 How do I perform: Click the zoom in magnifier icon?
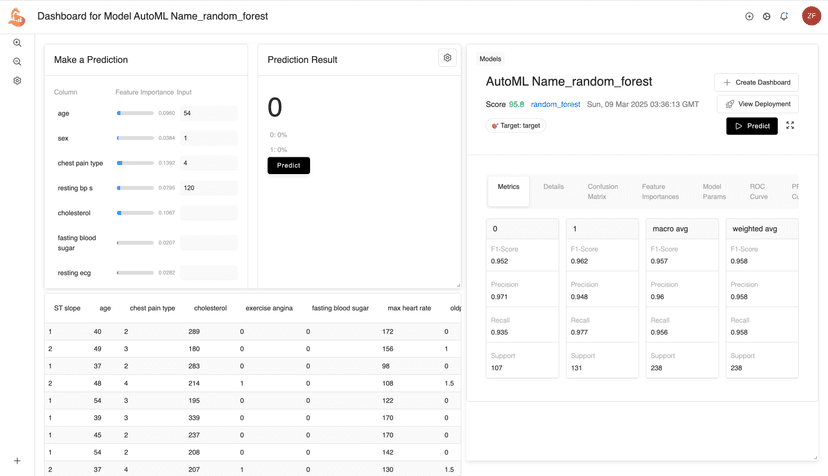tap(17, 43)
